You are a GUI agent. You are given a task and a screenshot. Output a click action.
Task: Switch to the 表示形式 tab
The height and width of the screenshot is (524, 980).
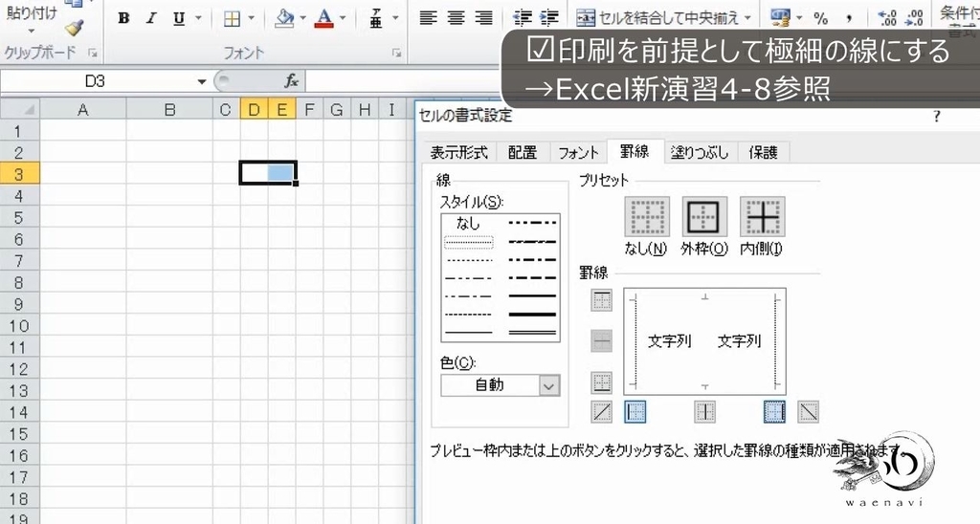click(458, 152)
